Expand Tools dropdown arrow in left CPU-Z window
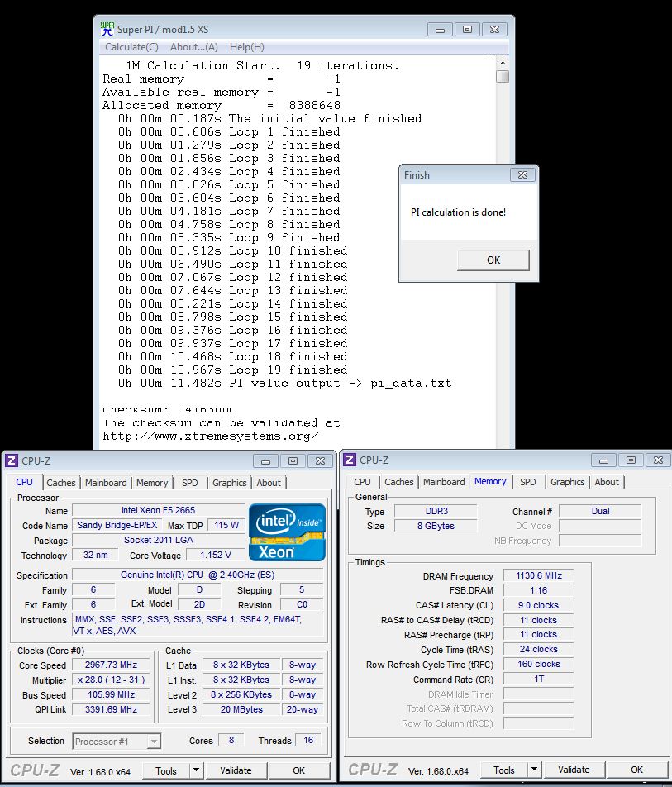 (196, 771)
